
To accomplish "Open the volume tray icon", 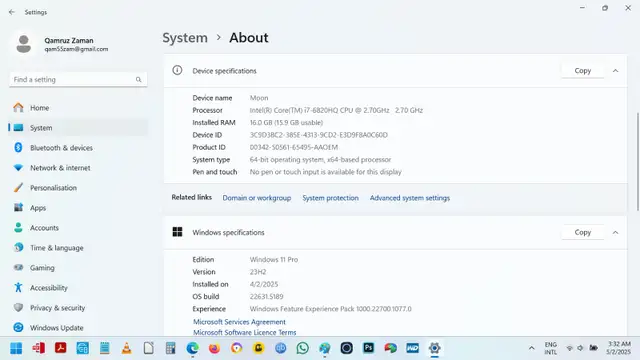I will 580,348.
